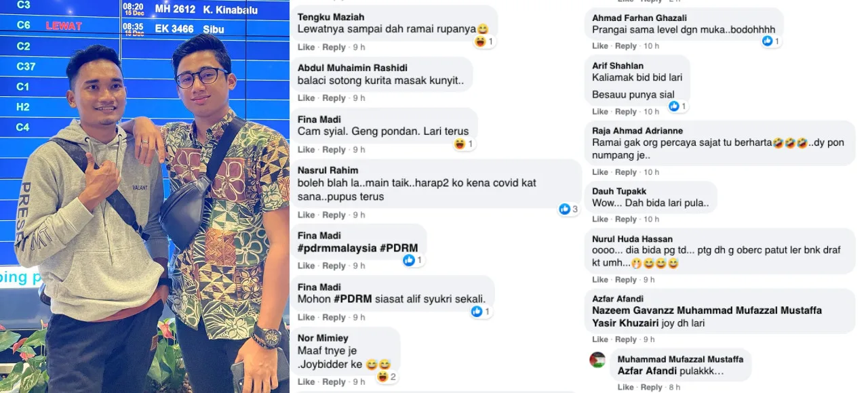Open Muhammad Mufazzal Mustaffa's profile avatar
868x393 pixels.
(597, 360)
